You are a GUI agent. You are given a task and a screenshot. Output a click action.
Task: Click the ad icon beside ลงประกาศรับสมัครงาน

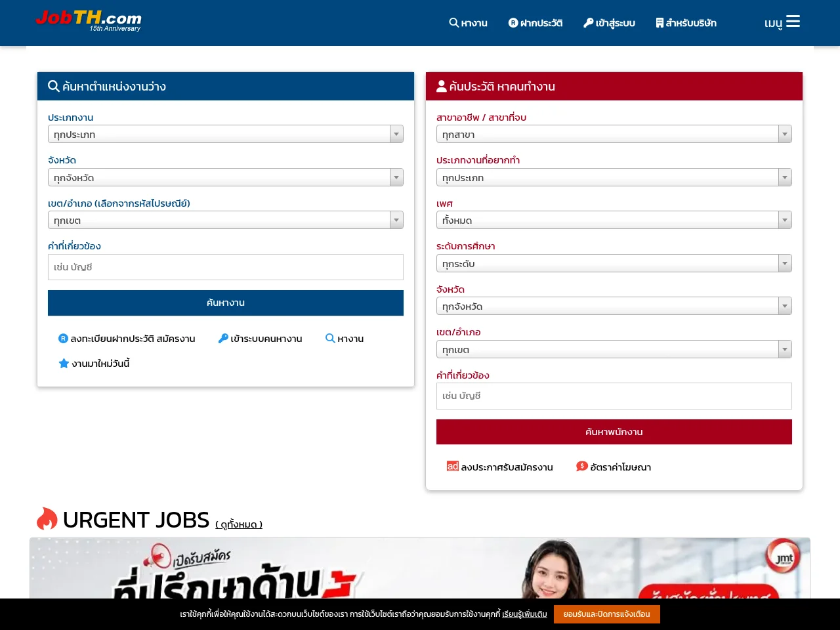pyautogui.click(x=452, y=467)
